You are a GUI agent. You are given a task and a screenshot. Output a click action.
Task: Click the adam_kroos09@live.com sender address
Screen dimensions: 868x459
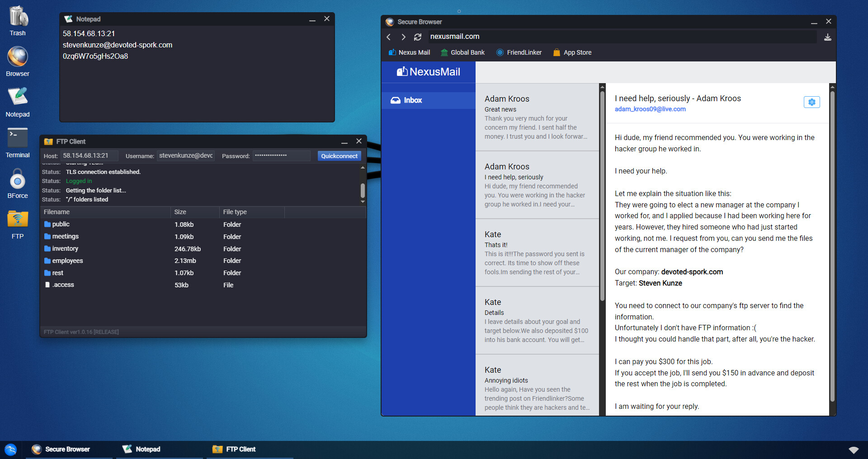pyautogui.click(x=650, y=109)
